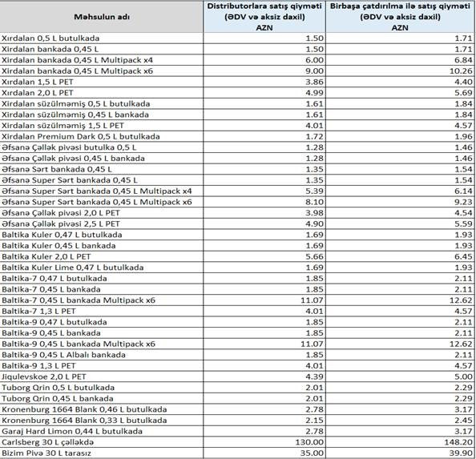Click 'Garaj Hard Limon 0,44 L butulkada'
The image size is (476, 459).
coord(102,432)
